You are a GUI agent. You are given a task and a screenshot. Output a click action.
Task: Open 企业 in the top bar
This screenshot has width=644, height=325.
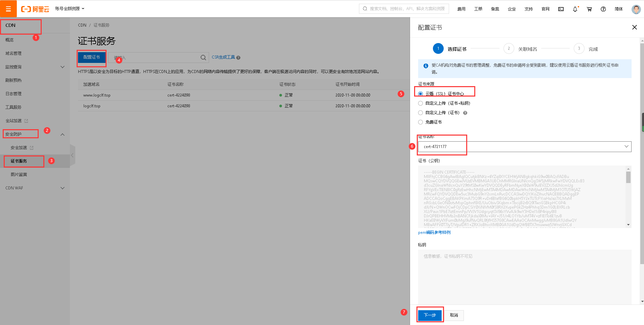pos(512,9)
